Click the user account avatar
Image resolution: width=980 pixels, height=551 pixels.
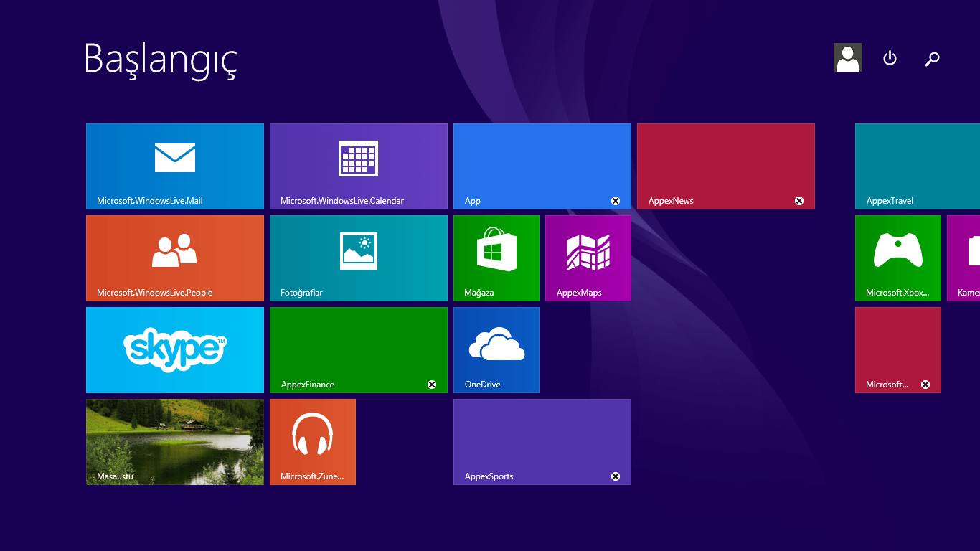point(848,57)
